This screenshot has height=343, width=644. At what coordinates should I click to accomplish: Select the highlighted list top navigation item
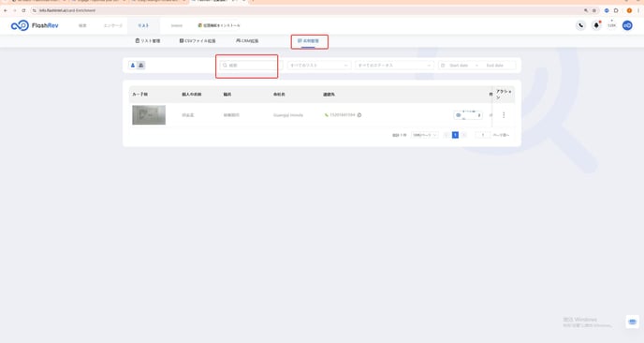[x=143, y=25]
